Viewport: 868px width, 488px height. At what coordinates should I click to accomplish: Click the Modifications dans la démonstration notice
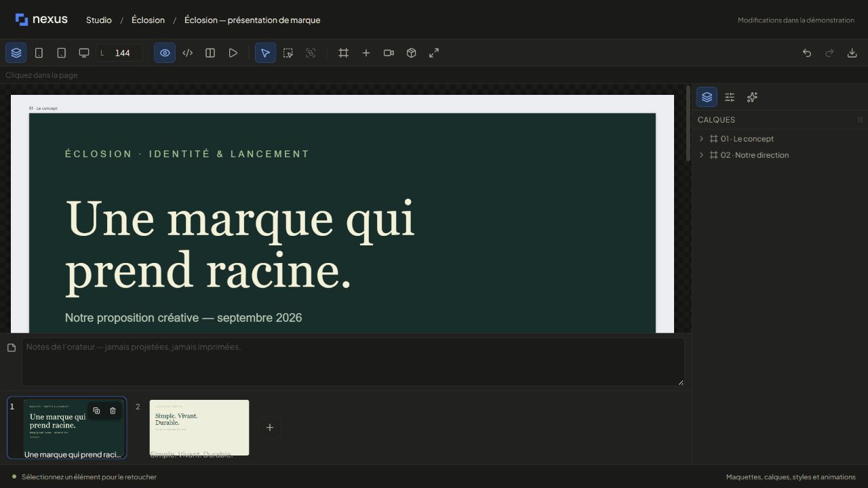pyautogui.click(x=796, y=20)
